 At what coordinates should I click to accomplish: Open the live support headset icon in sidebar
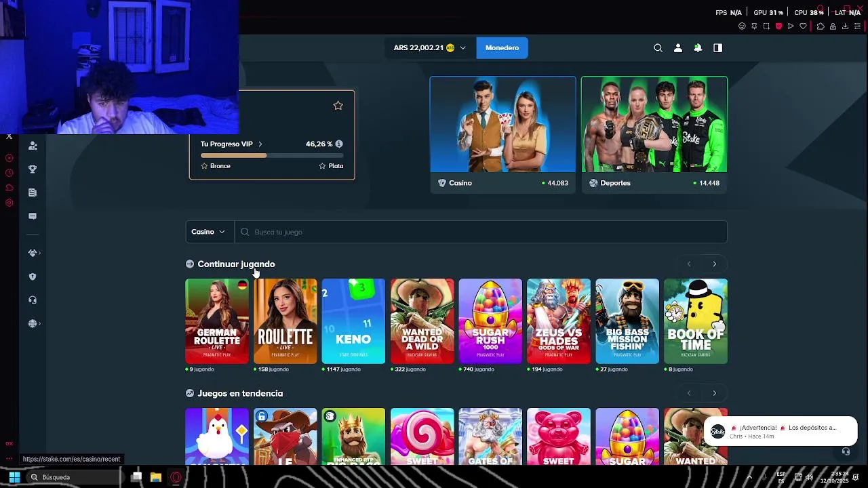(33, 300)
